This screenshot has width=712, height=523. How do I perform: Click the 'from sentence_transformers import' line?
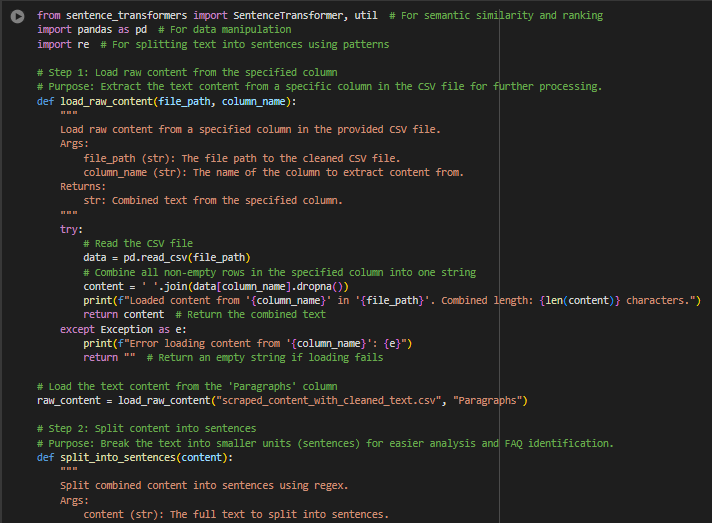tap(320, 15)
